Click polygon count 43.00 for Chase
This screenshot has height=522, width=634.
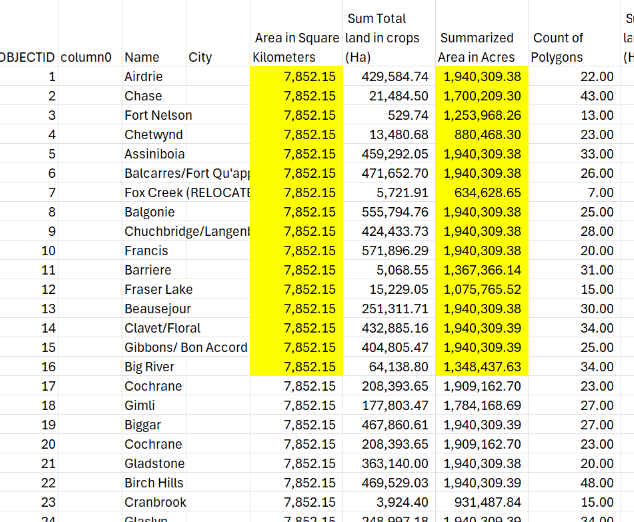tap(597, 96)
